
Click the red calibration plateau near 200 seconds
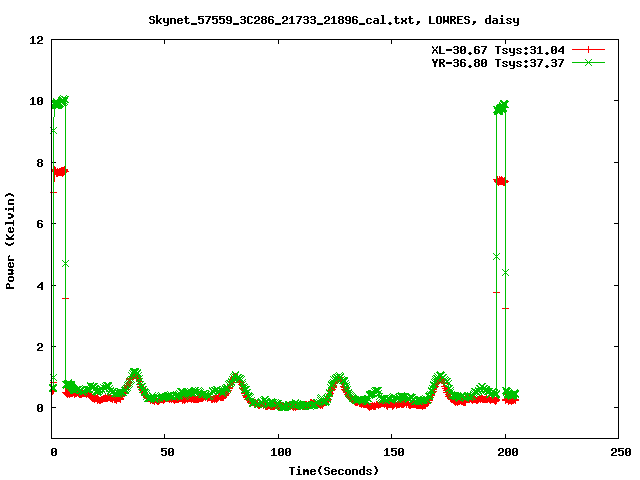coord(501,181)
